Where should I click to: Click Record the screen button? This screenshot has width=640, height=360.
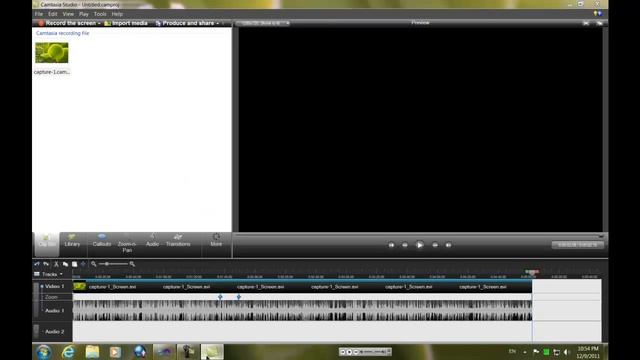[67, 23]
